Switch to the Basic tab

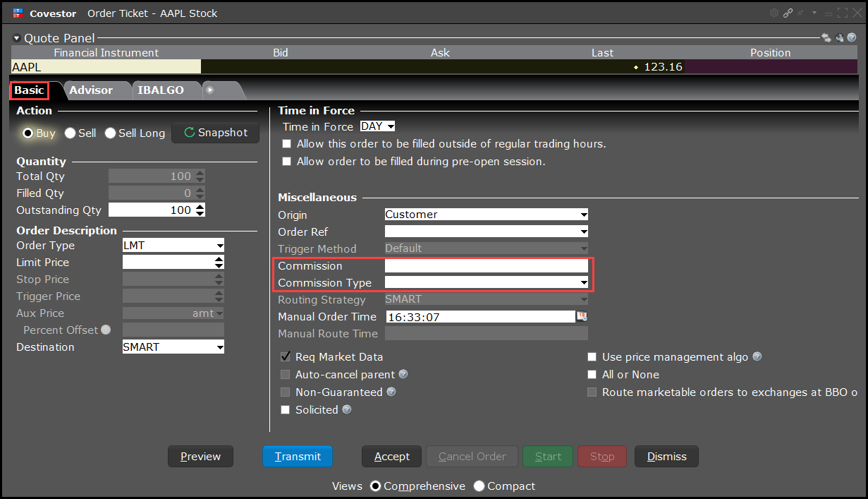[29, 90]
